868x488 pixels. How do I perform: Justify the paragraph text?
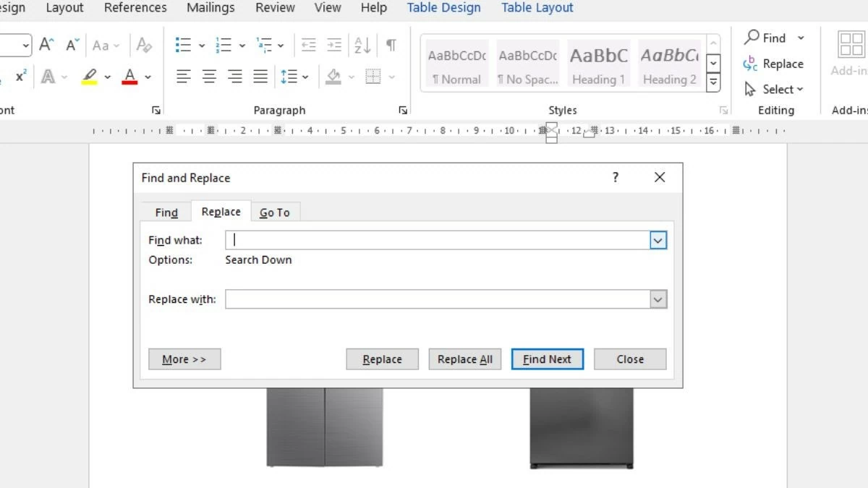(x=260, y=76)
